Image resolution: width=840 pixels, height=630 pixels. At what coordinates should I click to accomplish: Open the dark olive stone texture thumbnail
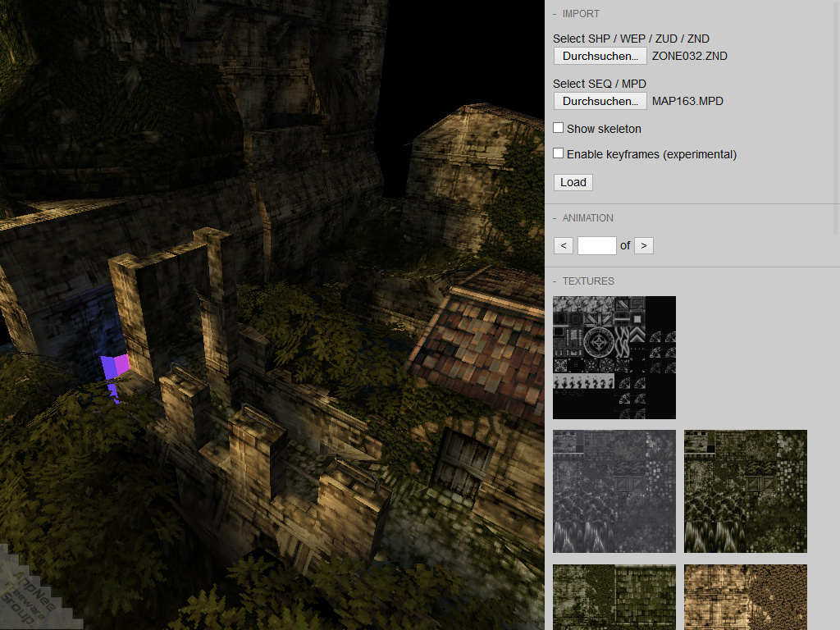pyautogui.click(x=746, y=491)
